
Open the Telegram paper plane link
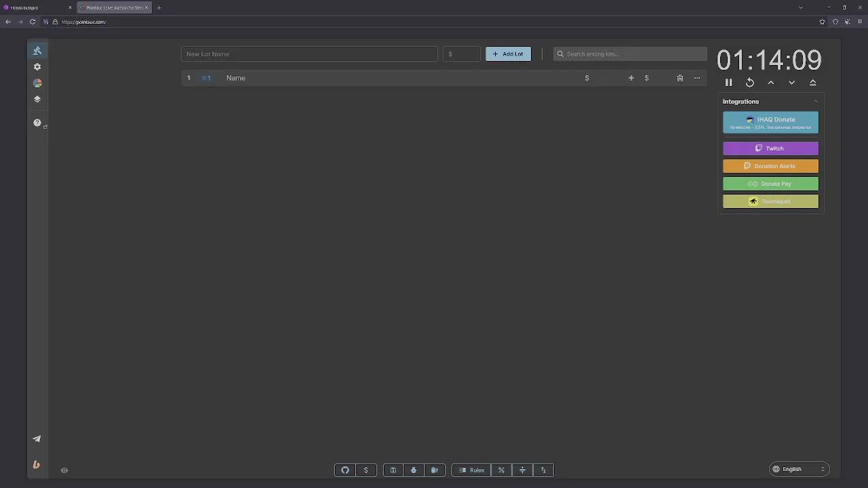[x=37, y=439]
